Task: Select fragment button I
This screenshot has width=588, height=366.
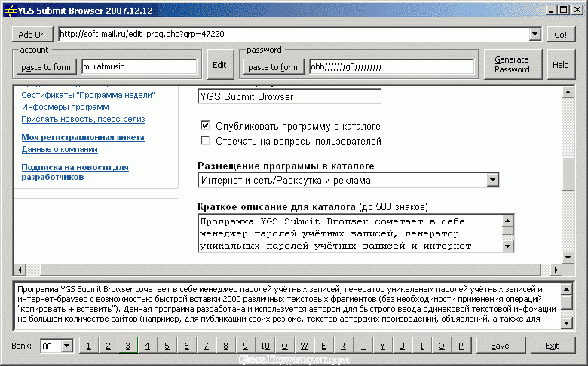Action: pos(421,346)
